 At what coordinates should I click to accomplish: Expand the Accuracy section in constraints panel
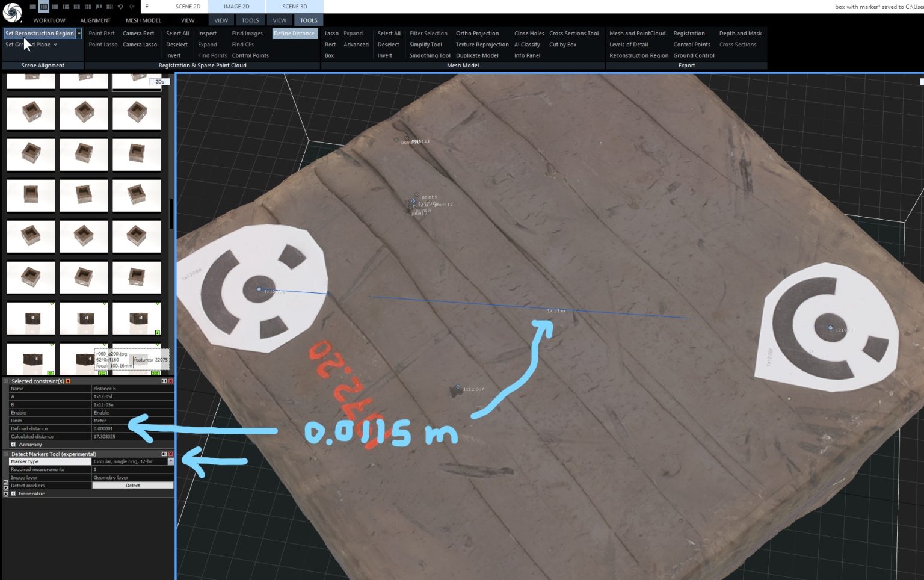pos(13,445)
